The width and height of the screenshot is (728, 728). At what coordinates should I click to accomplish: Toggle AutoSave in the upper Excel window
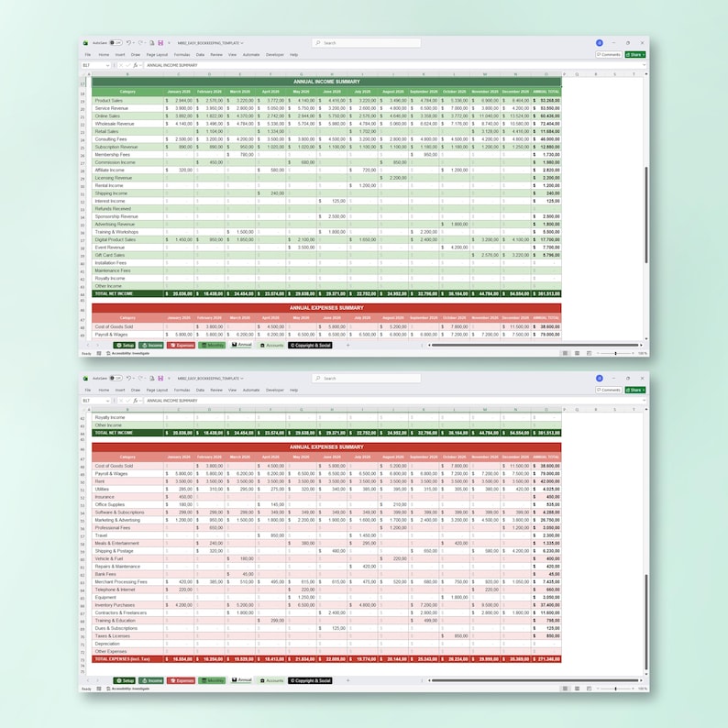[116, 43]
